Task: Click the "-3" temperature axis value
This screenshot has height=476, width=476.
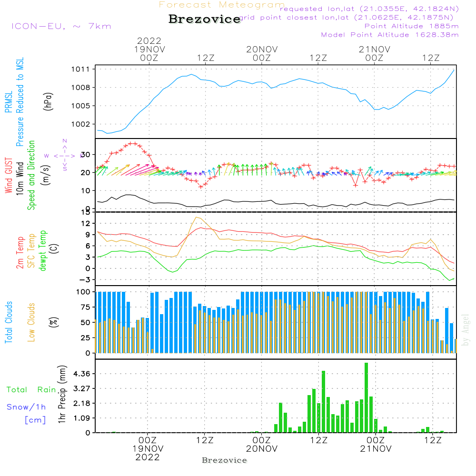Action: [x=85, y=280]
